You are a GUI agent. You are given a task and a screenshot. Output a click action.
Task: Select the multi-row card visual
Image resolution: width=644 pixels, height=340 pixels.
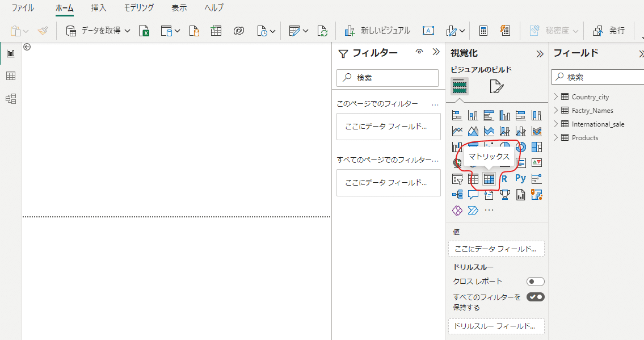coord(521,163)
